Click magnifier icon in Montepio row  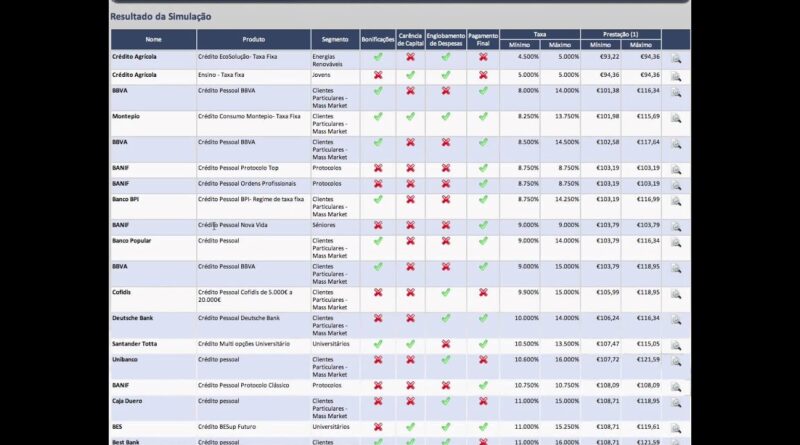point(676,118)
